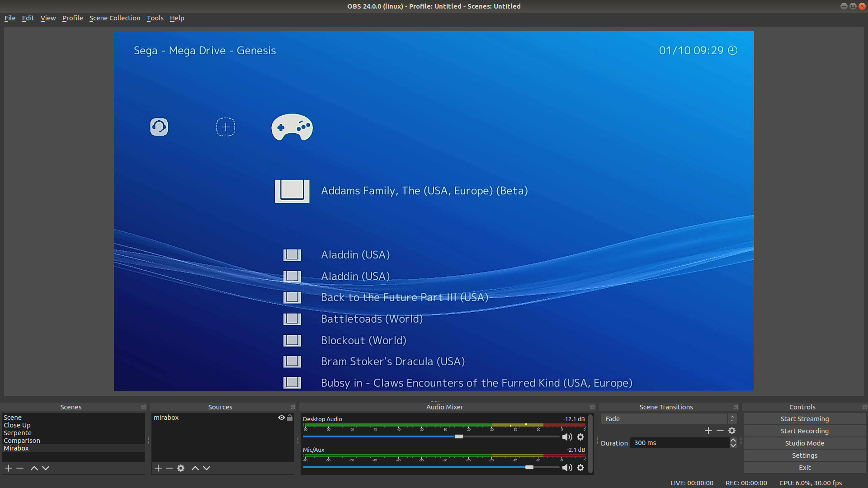Undock the Scene Transitions panel
The image size is (868, 488).
pos(736,407)
